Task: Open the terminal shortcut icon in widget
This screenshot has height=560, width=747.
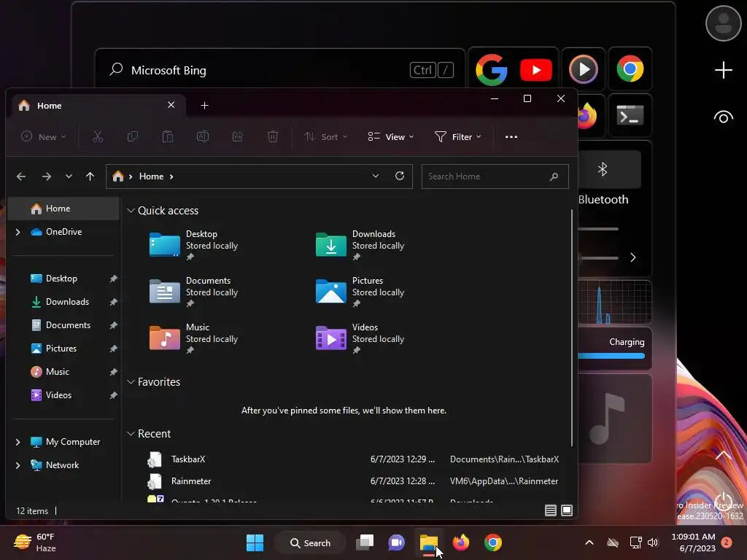Action: 630,115
